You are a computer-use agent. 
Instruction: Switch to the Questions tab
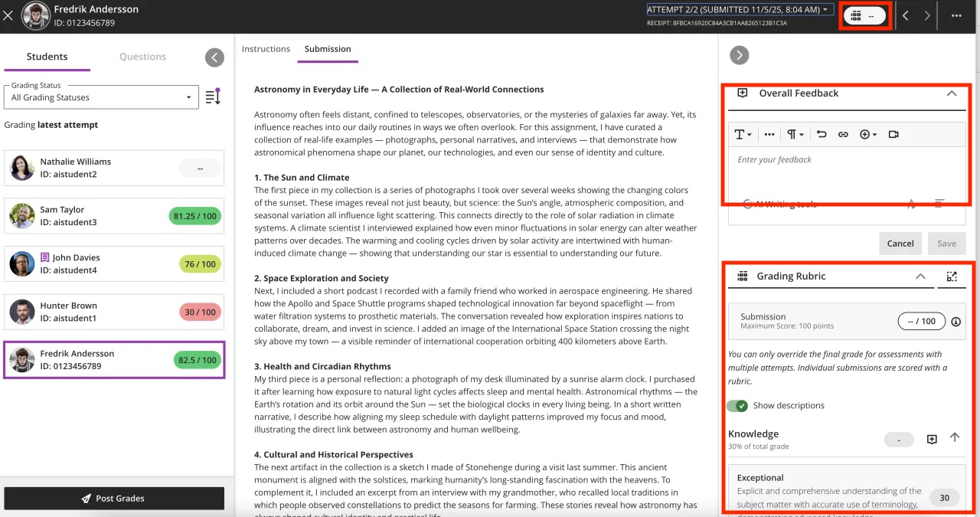click(144, 56)
